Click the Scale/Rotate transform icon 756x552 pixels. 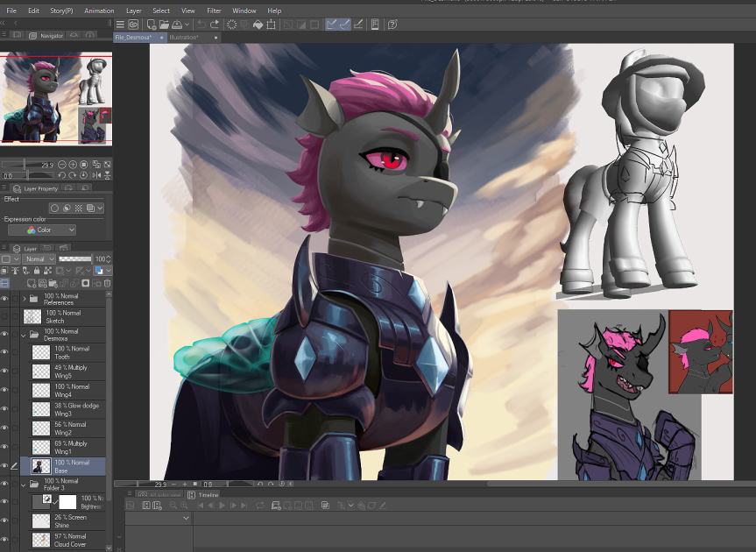271,25
